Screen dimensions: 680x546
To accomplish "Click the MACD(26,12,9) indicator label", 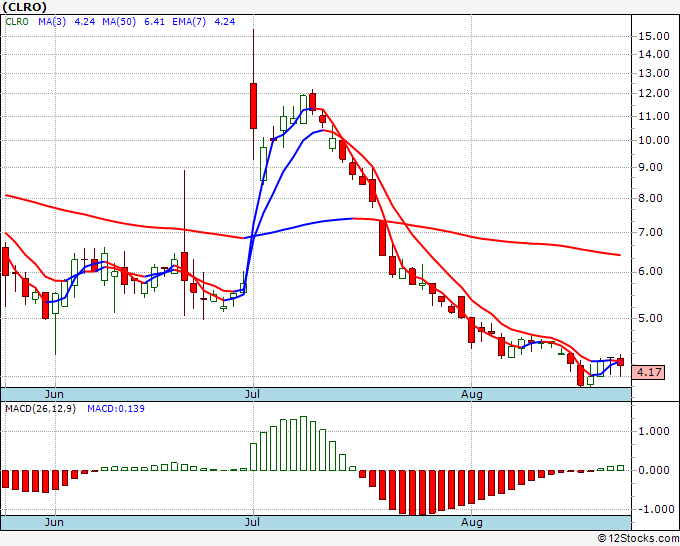I will click(40, 409).
